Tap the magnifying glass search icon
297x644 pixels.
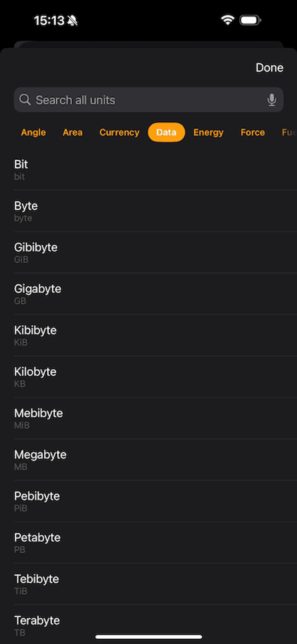(x=25, y=100)
